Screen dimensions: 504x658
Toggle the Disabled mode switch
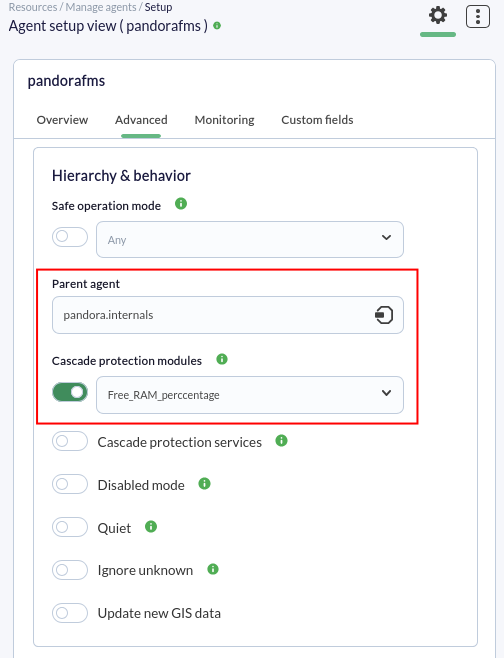(70, 484)
